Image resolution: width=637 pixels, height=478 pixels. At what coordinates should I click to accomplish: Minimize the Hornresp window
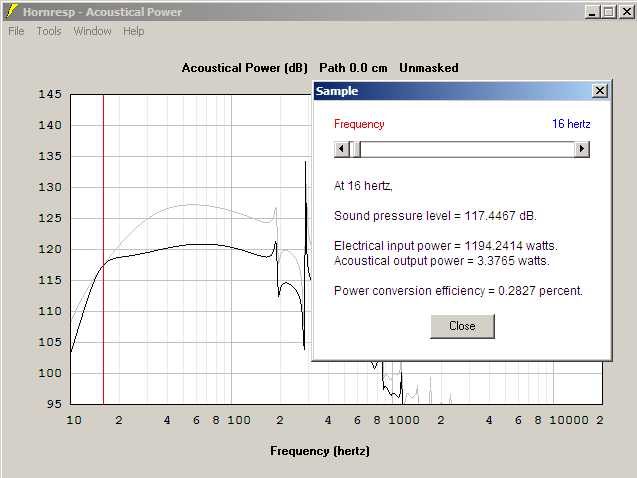point(592,12)
